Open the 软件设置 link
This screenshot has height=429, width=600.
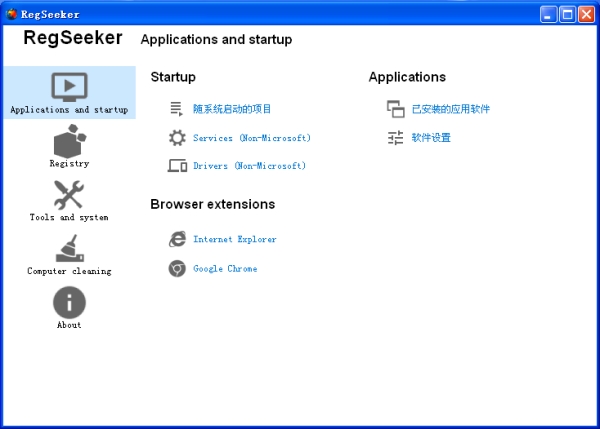431,138
